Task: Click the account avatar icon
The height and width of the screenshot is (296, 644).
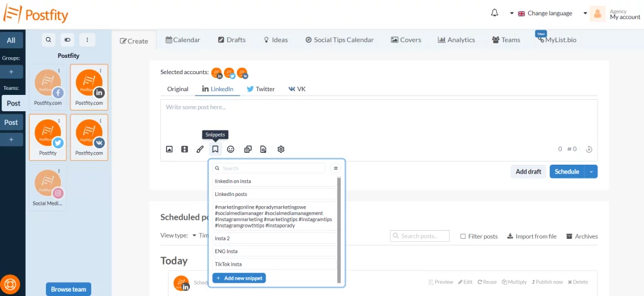Action: point(597,14)
